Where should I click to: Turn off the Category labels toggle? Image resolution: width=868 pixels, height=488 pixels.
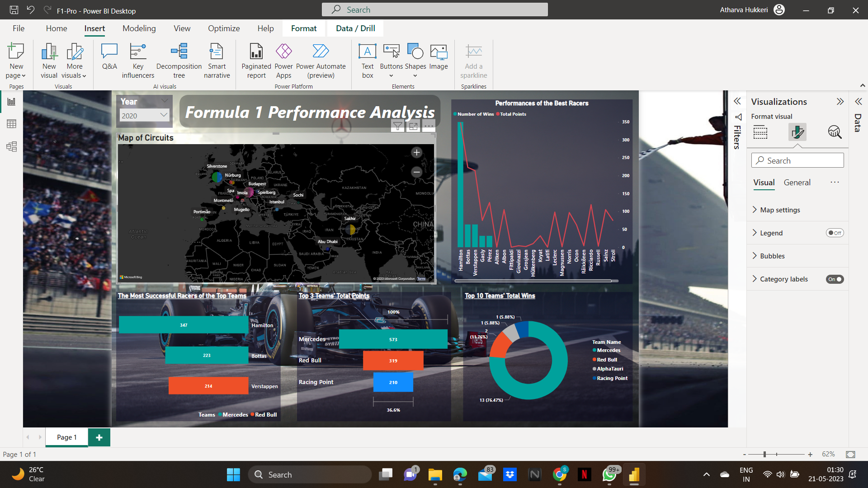click(x=835, y=279)
